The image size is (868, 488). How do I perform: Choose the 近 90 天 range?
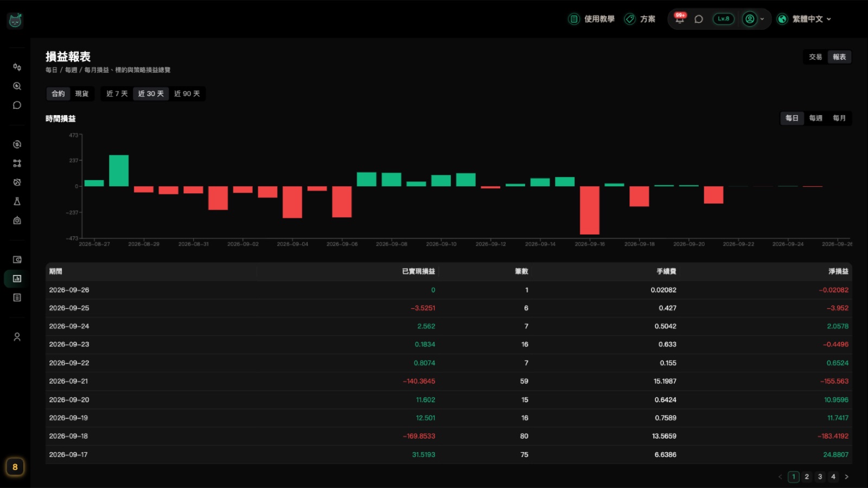(x=187, y=94)
